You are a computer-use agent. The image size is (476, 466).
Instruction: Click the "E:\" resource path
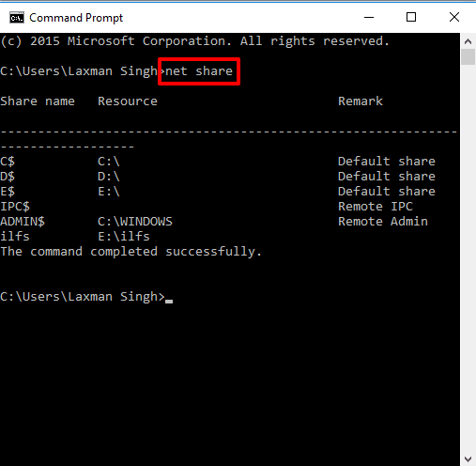click(109, 192)
